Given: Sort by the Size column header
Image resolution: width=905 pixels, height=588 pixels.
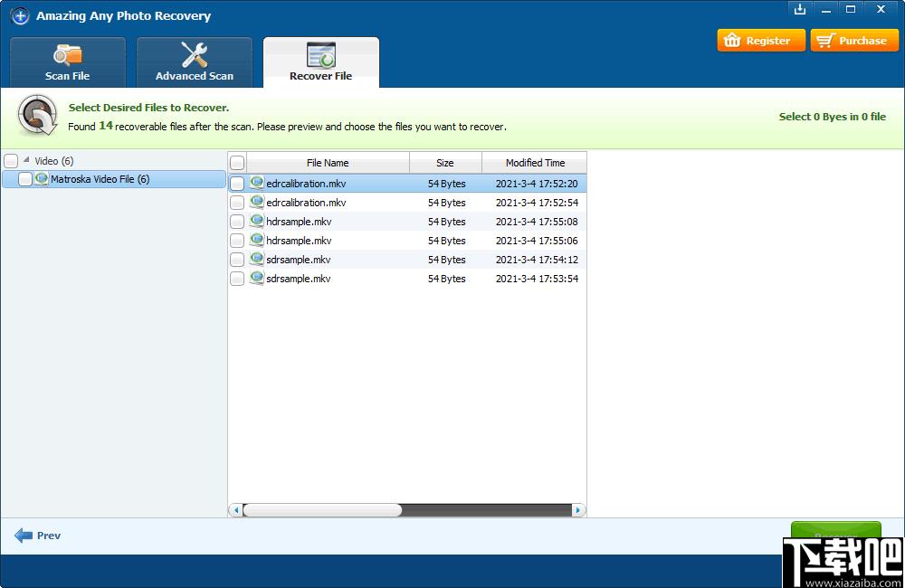Looking at the screenshot, I should pyautogui.click(x=445, y=163).
